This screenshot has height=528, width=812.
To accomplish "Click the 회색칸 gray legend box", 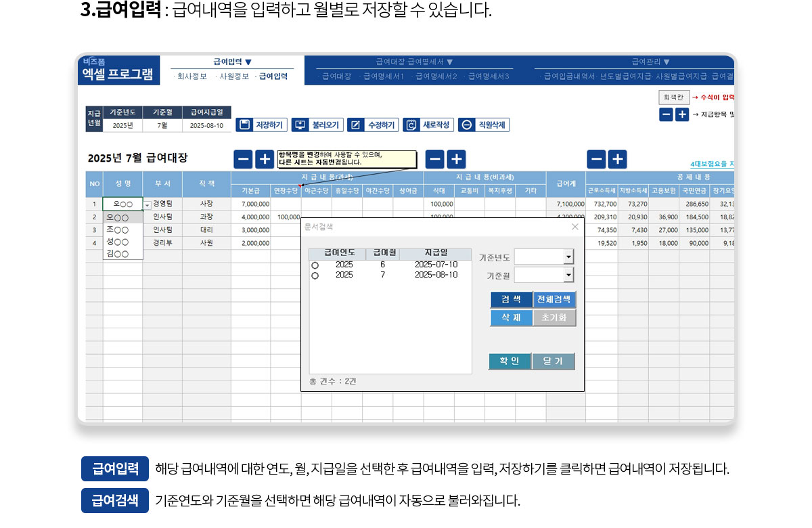I will [x=673, y=97].
